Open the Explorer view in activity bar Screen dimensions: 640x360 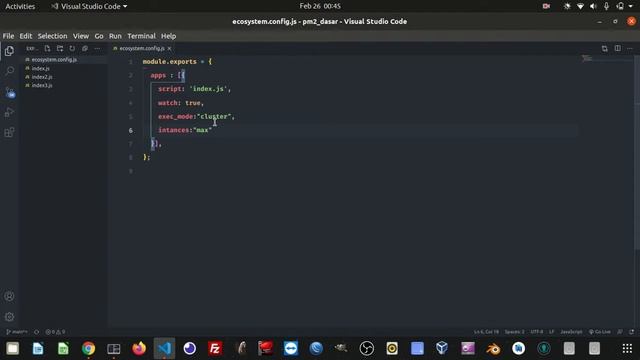[9, 51]
